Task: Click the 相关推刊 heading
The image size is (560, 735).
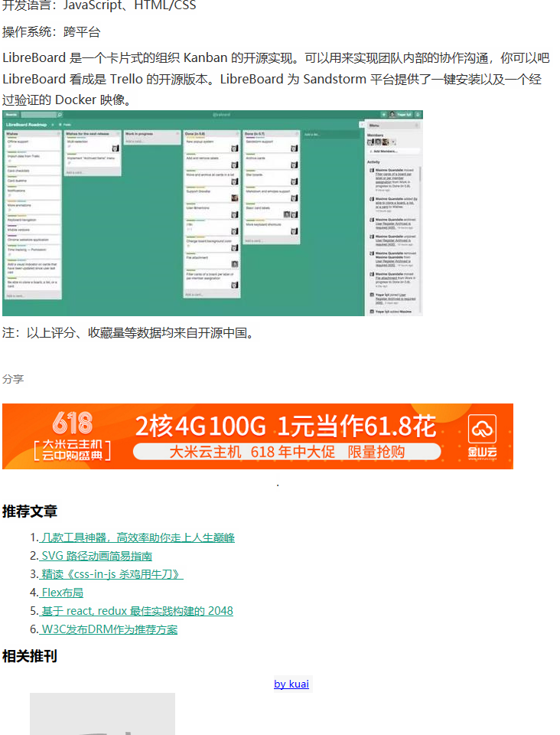Action: [30, 656]
